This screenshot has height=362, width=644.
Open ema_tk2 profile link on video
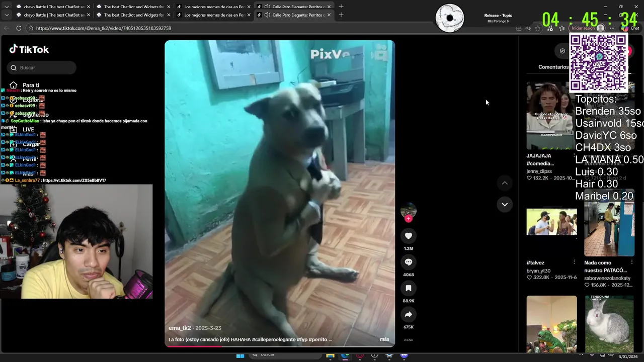pos(180,328)
